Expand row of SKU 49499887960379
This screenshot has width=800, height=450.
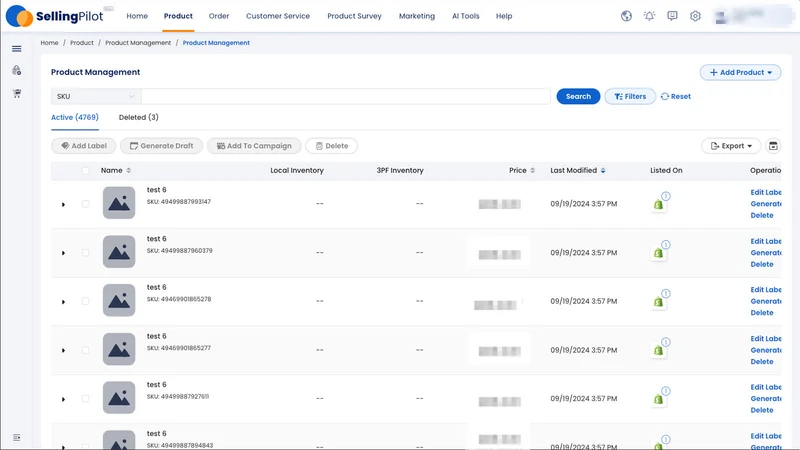[x=63, y=253]
